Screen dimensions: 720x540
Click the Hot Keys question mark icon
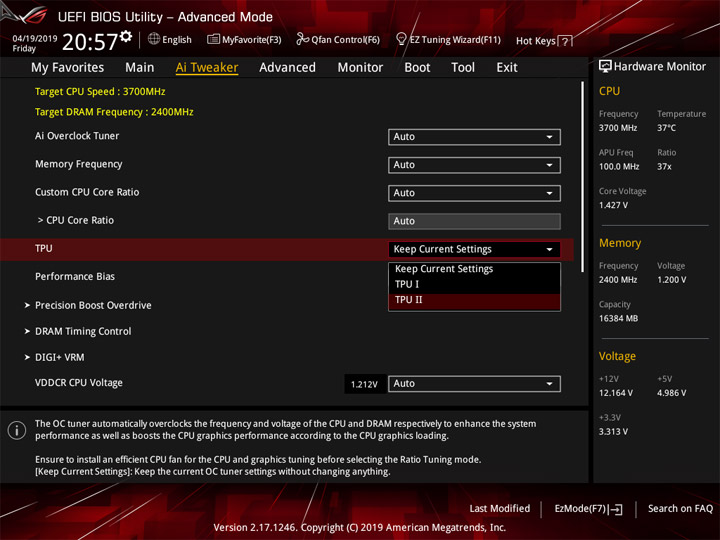pos(565,41)
